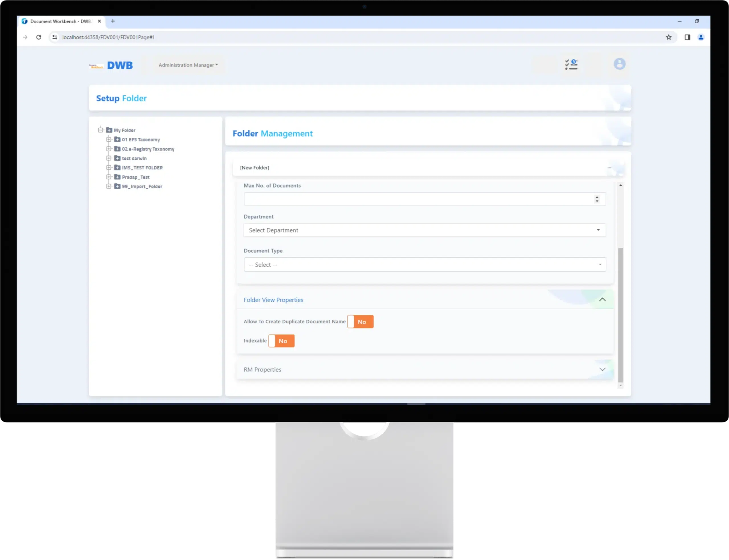Open the Department dropdown
Screen dimensions: 729x560
(x=425, y=230)
